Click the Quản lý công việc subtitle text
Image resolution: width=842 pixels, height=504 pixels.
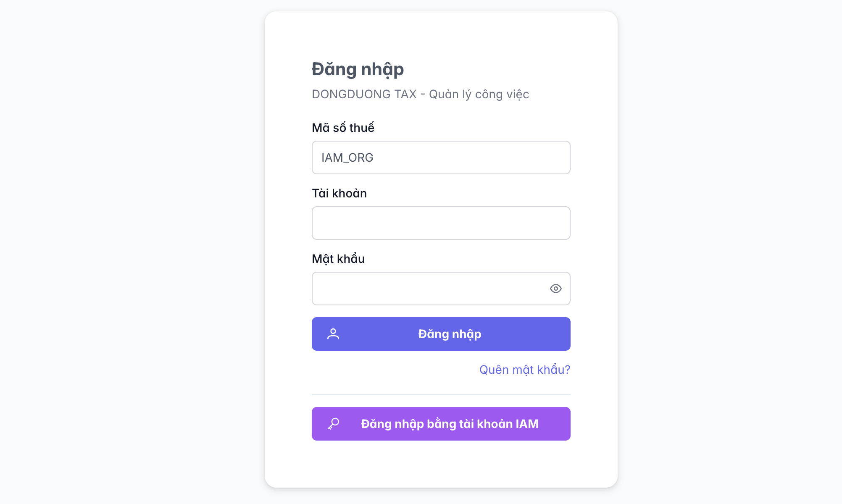click(x=479, y=94)
